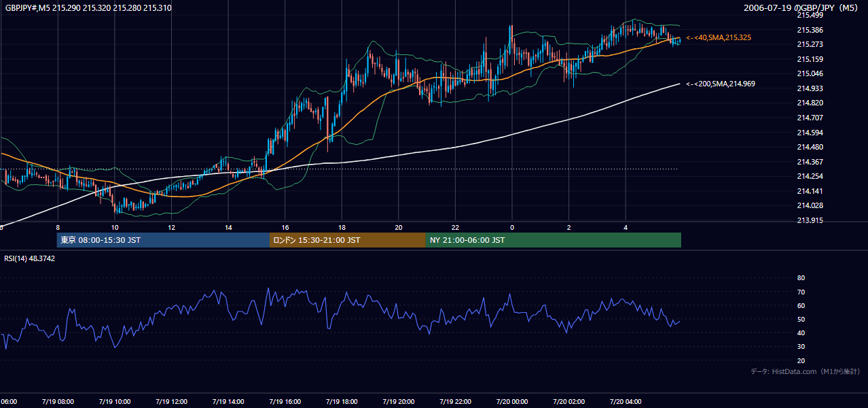Click the 7/19 10:00 bottom timestamp
This screenshot has height=408, width=868.
click(x=114, y=401)
